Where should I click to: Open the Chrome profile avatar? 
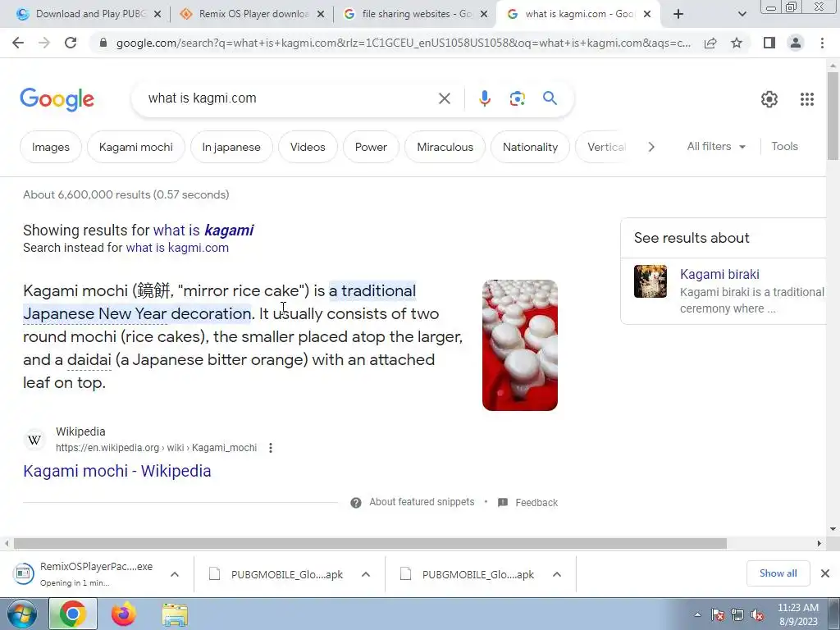tap(796, 43)
